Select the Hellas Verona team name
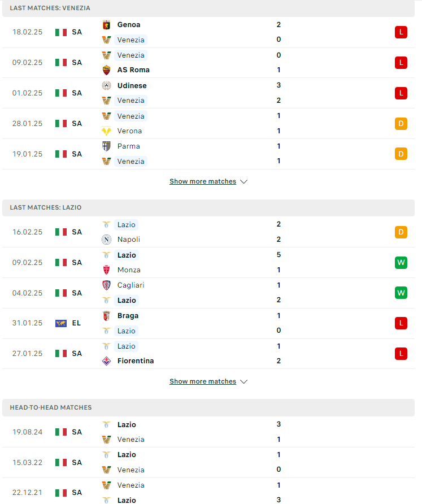This screenshot has height=504, width=422. (129, 131)
